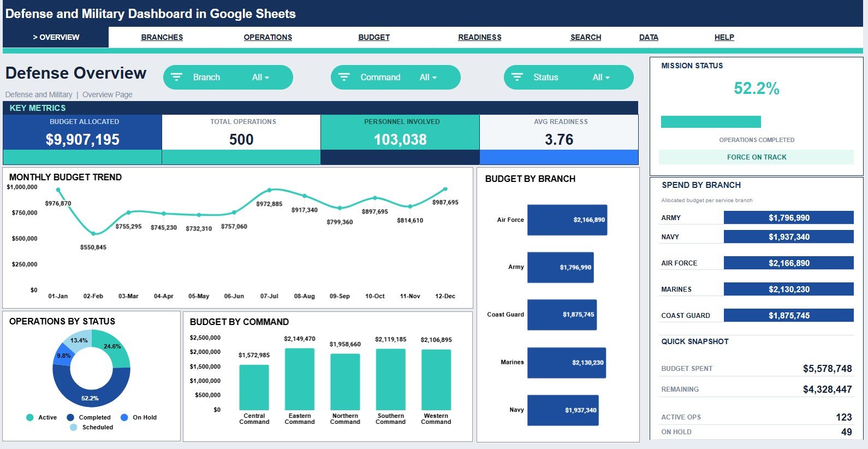The image size is (868, 449).
Task: Click the ARMY $1,796,990 spend bar
Action: 788,217
